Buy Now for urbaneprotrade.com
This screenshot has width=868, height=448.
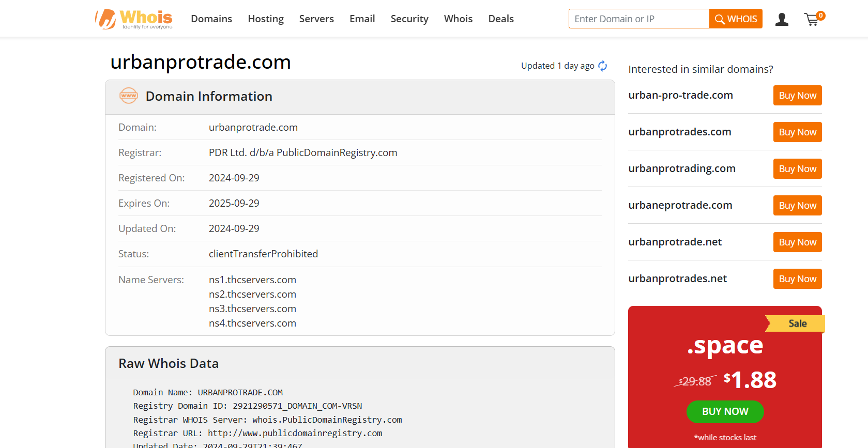click(x=797, y=206)
